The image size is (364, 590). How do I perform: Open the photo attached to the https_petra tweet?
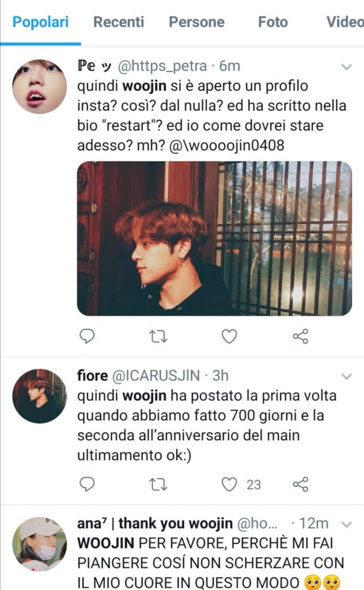(x=214, y=239)
